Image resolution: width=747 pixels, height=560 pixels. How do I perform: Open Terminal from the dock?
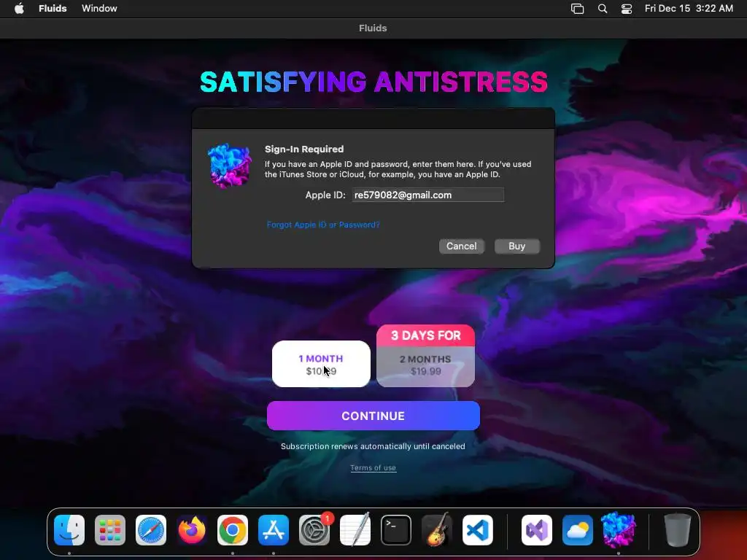coord(396,530)
